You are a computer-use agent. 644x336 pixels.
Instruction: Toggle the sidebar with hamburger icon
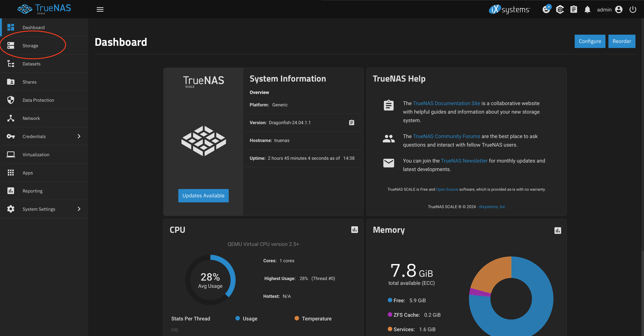tap(100, 9)
